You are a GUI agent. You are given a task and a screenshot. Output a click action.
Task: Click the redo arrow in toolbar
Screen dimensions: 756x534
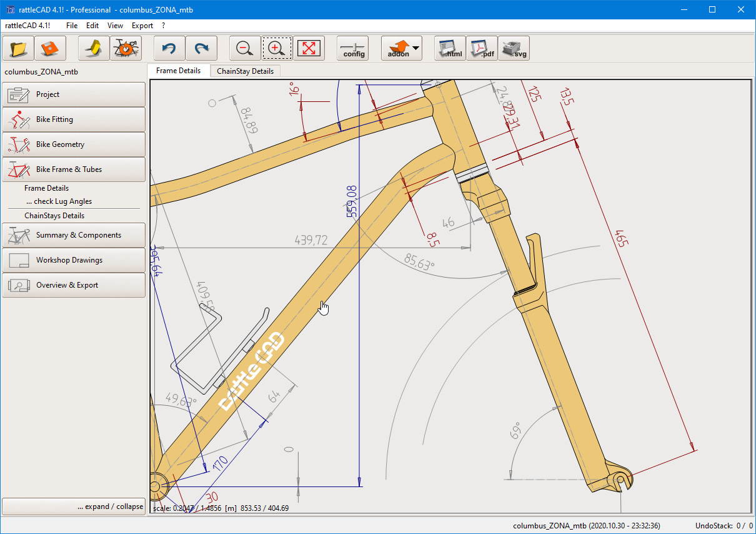click(201, 48)
